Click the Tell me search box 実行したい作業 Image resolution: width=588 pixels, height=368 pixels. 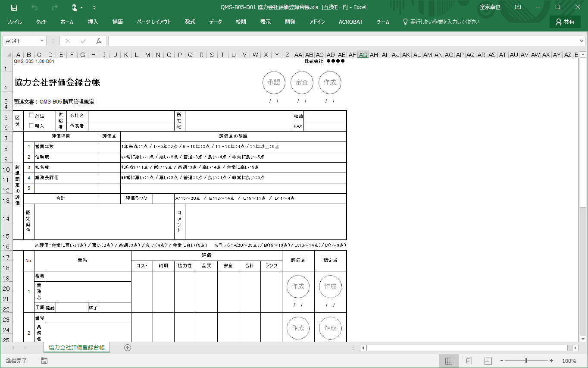click(x=441, y=22)
